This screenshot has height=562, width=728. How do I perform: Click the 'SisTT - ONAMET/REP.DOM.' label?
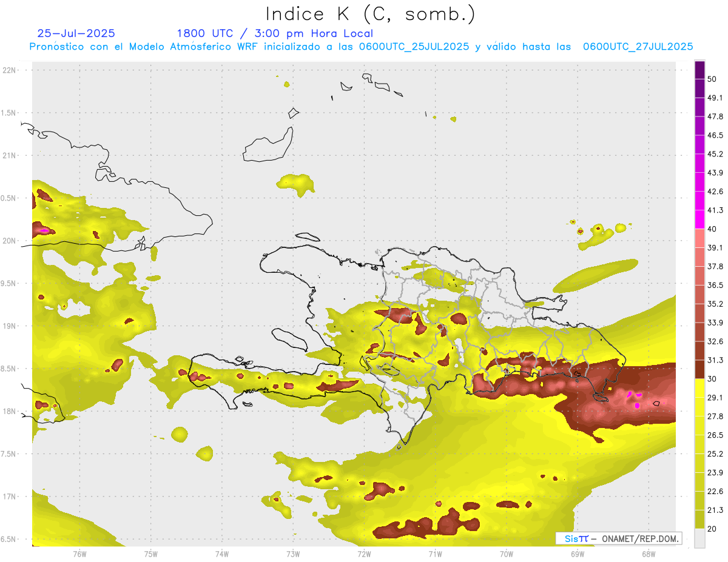(x=619, y=538)
